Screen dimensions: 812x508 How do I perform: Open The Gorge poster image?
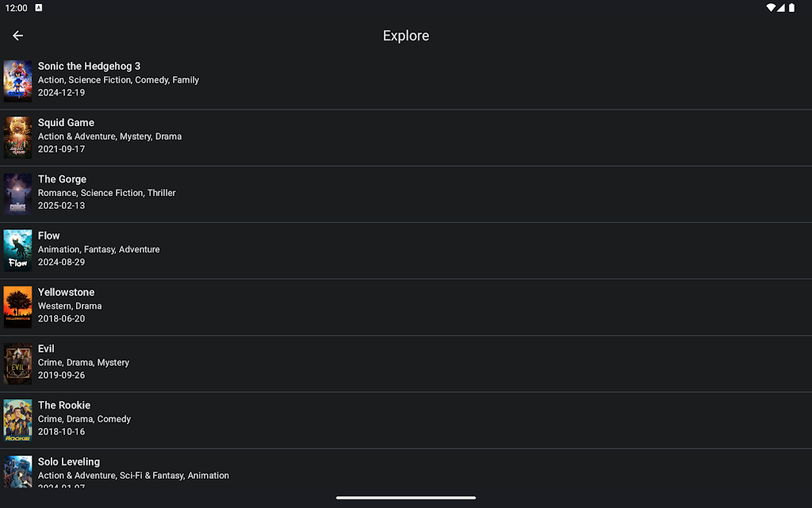(17, 194)
